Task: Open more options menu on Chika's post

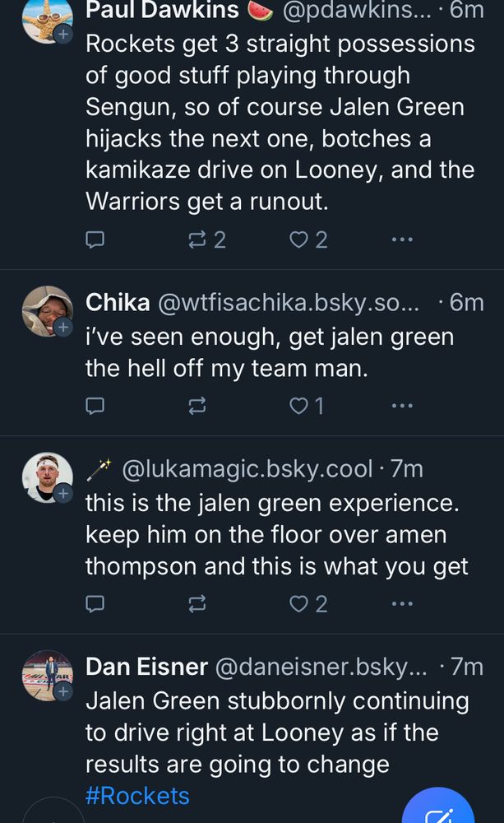Action: tap(401, 406)
